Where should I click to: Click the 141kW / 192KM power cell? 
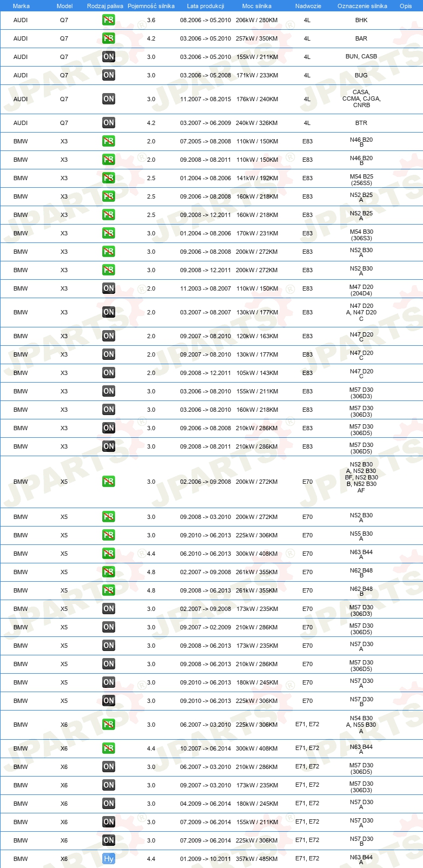click(257, 178)
